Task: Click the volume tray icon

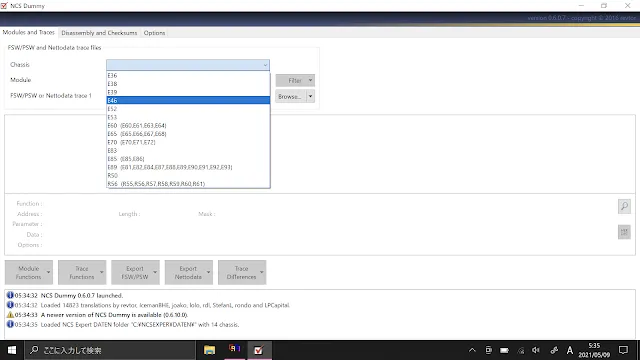Action: click(x=536, y=350)
